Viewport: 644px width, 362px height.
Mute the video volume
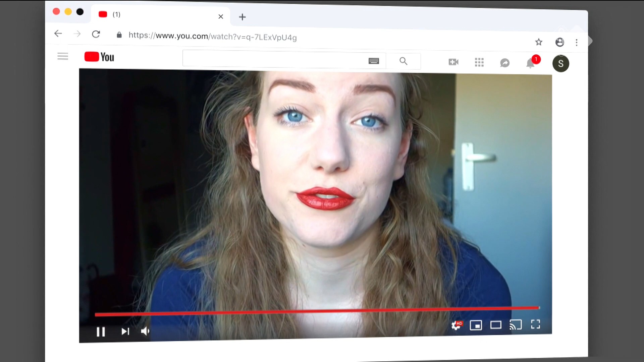coord(145,331)
